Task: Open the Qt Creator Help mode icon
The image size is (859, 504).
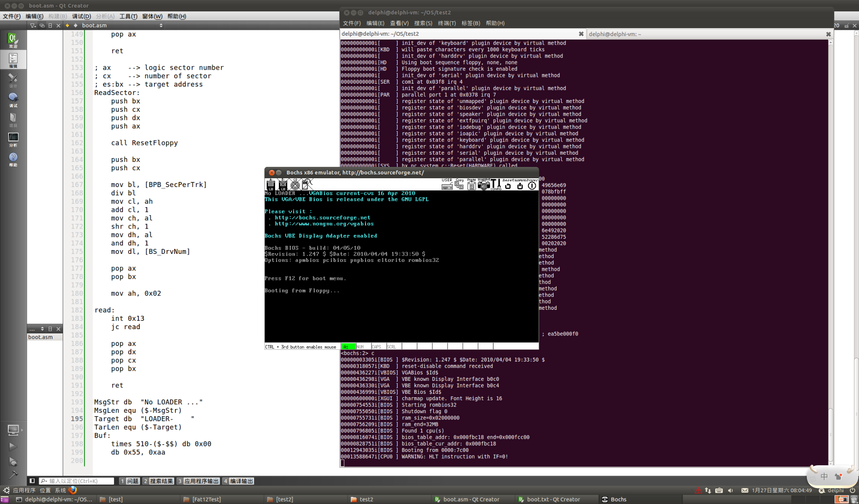Action: pyautogui.click(x=13, y=159)
